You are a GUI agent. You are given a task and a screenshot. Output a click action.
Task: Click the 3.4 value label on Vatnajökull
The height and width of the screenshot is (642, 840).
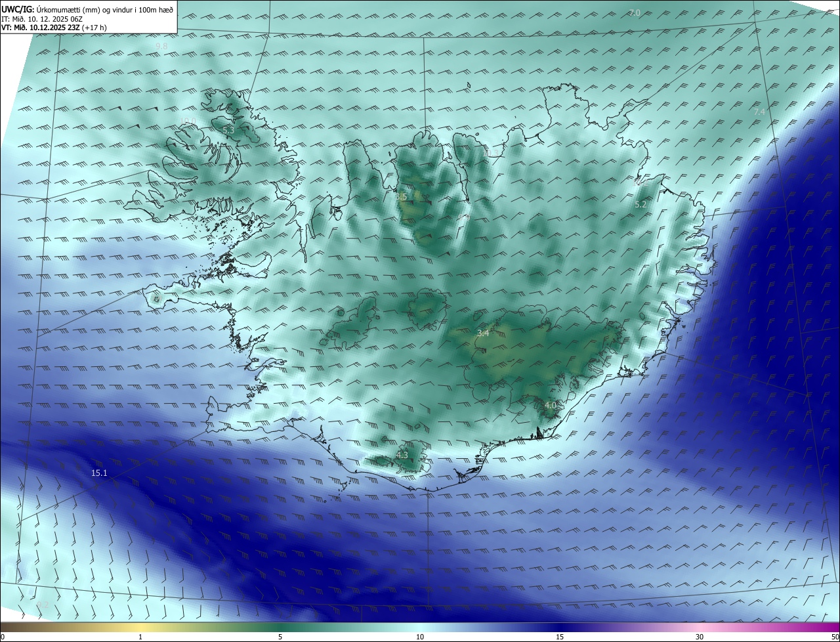pos(483,333)
